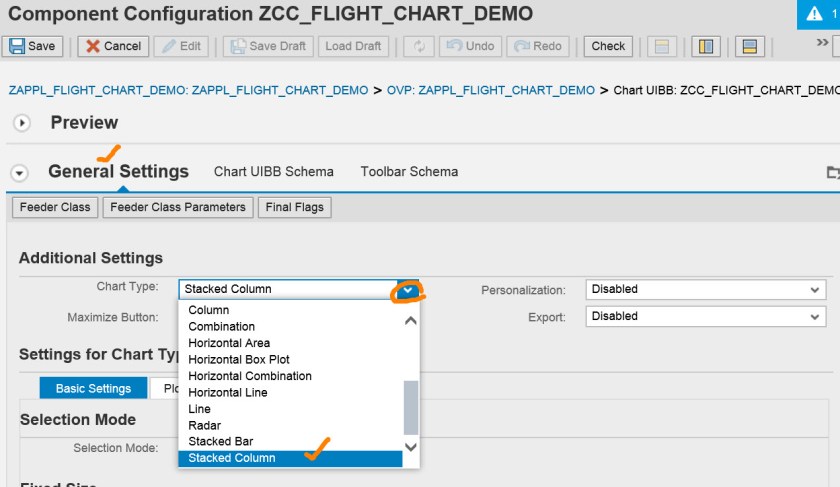Select Radar from the chart type list
Screen dimensions: 840x487
point(204,425)
